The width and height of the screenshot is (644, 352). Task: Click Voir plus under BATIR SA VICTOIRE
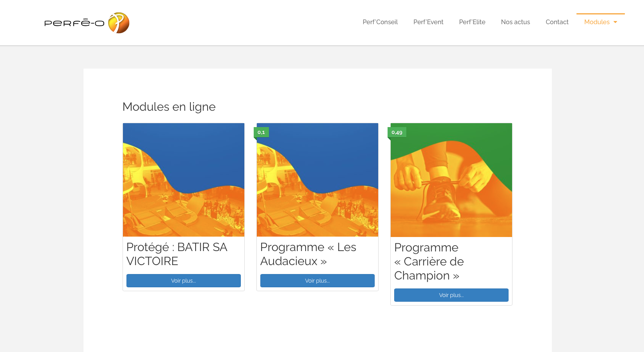click(x=183, y=281)
